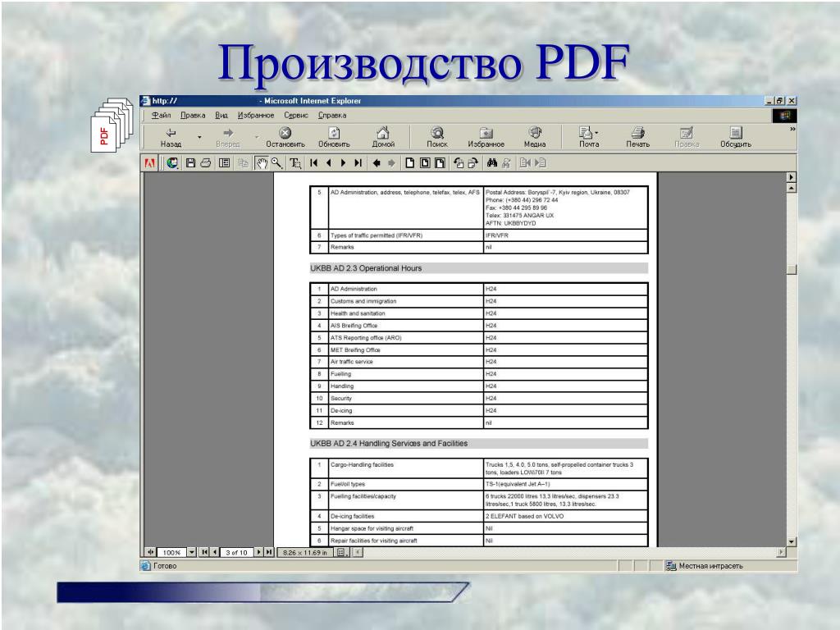Click the Домой home button
This screenshot has width=840, height=630.
383,137
